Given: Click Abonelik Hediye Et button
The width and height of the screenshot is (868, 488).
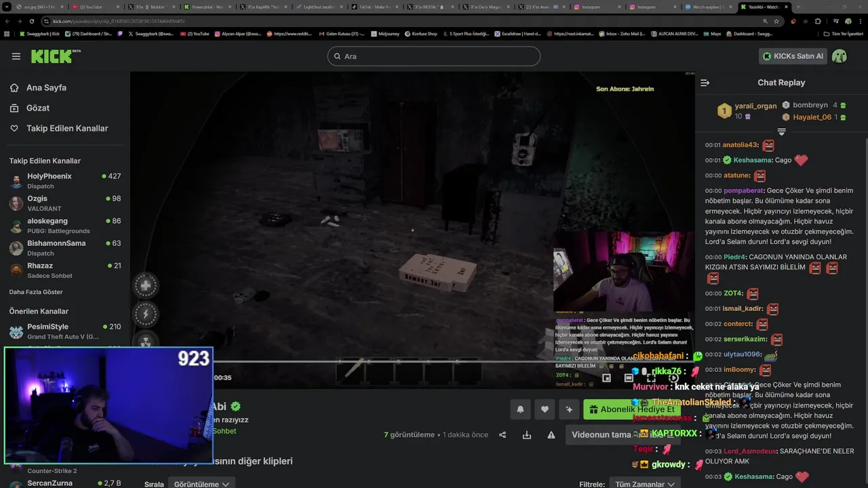Looking at the screenshot, I should pyautogui.click(x=632, y=409).
